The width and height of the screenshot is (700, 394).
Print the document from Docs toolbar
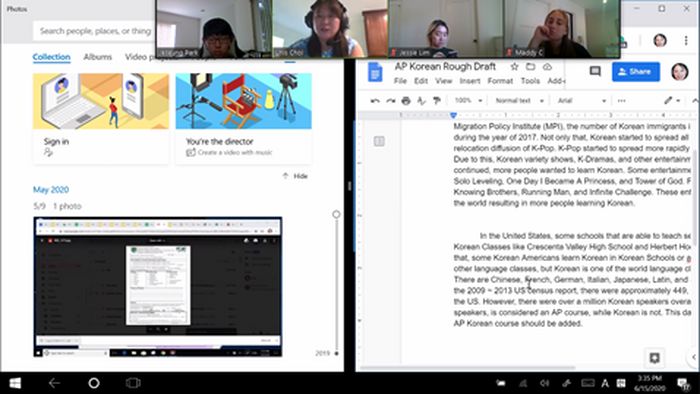406,101
